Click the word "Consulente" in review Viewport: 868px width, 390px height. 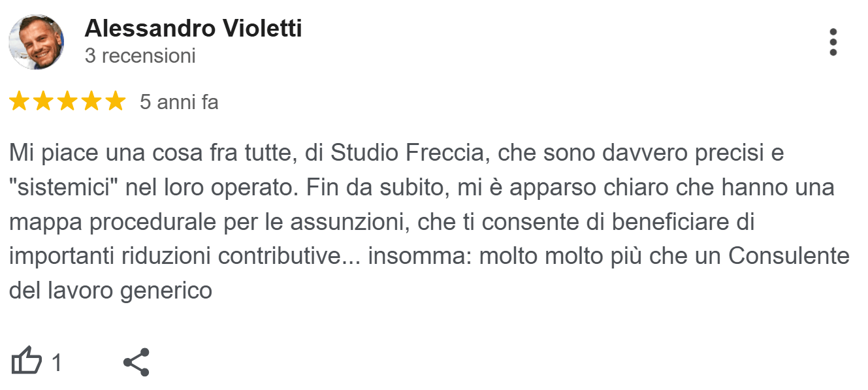point(788,256)
